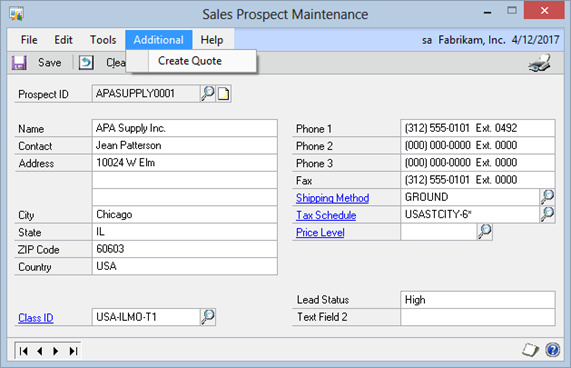
Task: Go to last record navigation arrow
Action: click(73, 351)
